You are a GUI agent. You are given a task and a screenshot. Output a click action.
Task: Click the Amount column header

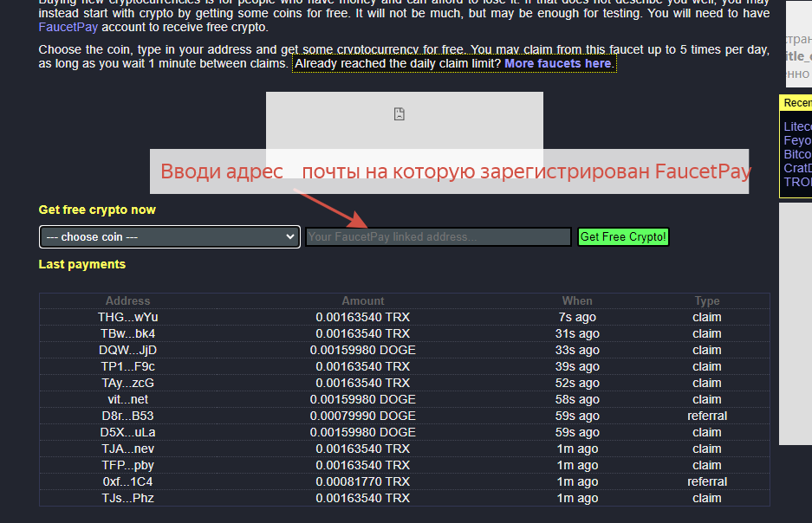tap(363, 300)
